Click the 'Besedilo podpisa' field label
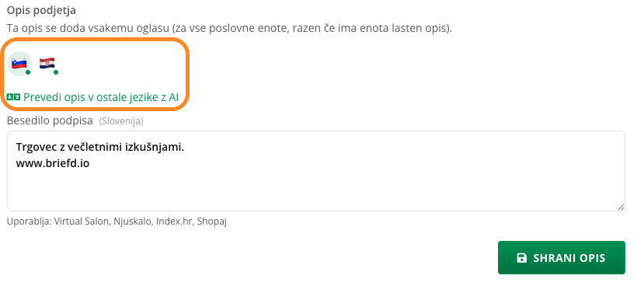The width and height of the screenshot is (644, 286). [50, 120]
